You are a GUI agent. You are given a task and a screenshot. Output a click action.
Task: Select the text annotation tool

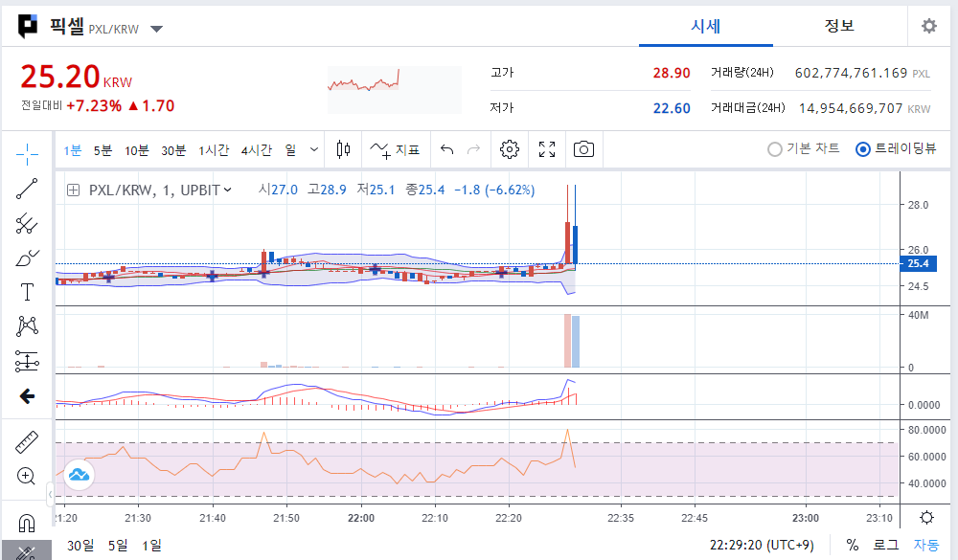[x=27, y=293]
